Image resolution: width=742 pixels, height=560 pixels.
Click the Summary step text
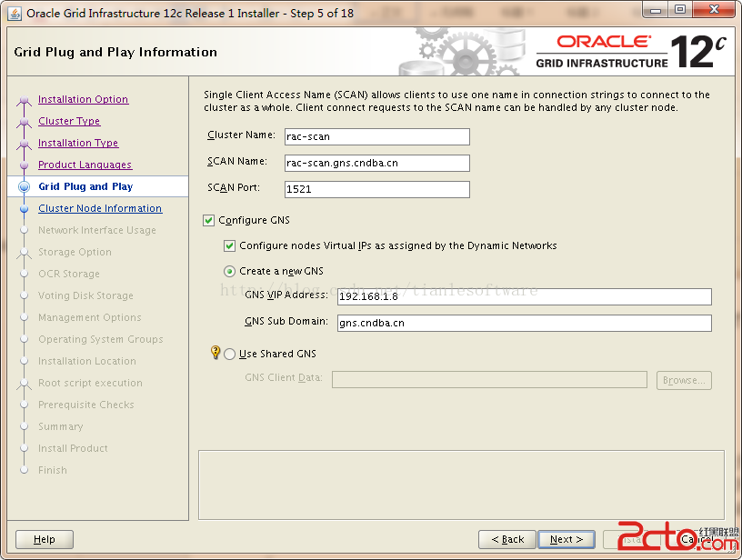tap(61, 426)
